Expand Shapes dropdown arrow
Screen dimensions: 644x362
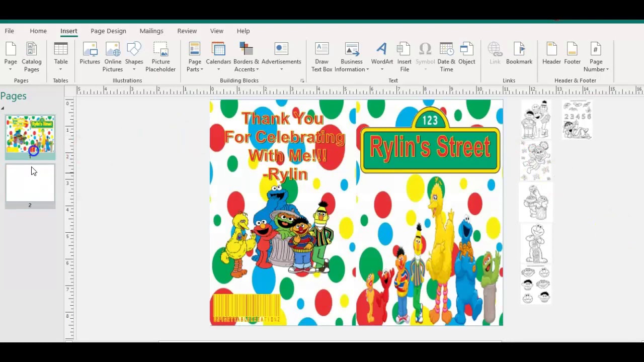(134, 69)
